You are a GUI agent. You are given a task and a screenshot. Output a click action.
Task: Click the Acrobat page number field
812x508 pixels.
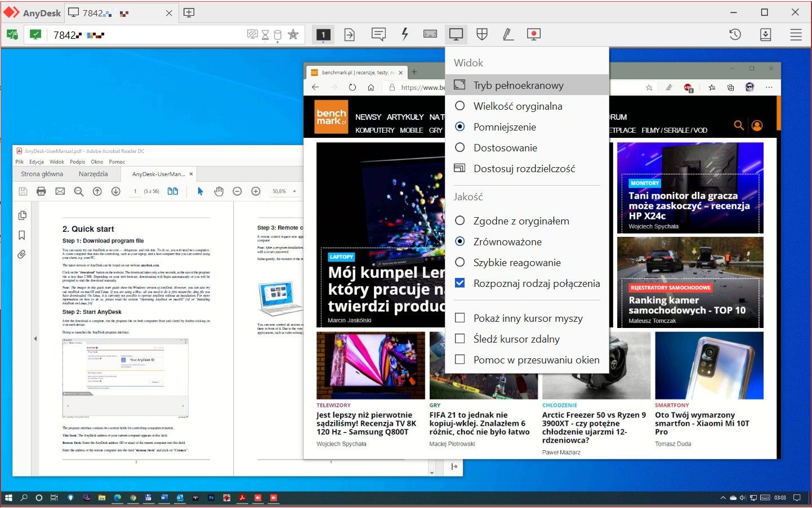coord(135,191)
